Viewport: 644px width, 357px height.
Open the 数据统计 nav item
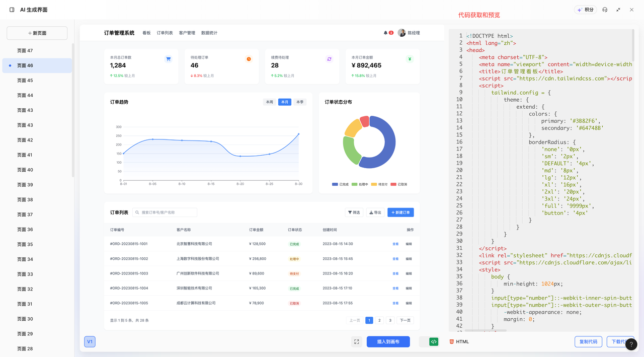coord(209,33)
